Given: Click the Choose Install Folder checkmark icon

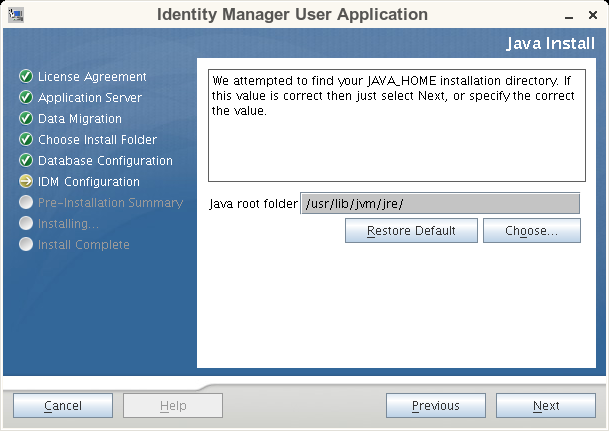Looking at the screenshot, I should (26, 140).
